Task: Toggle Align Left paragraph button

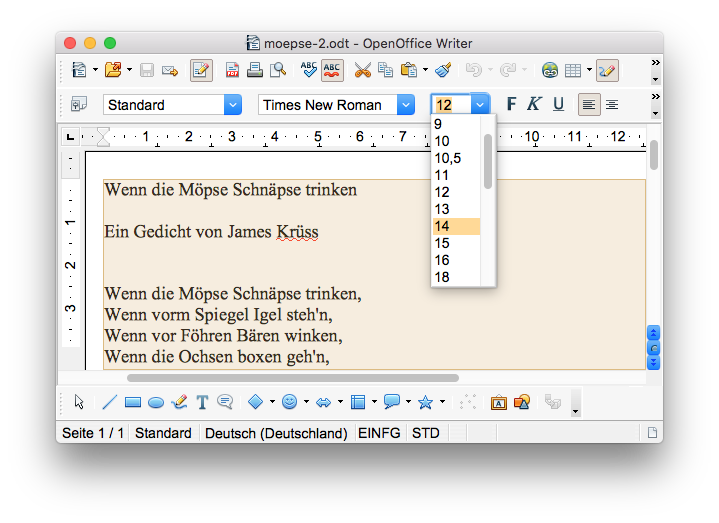Action: coord(589,105)
